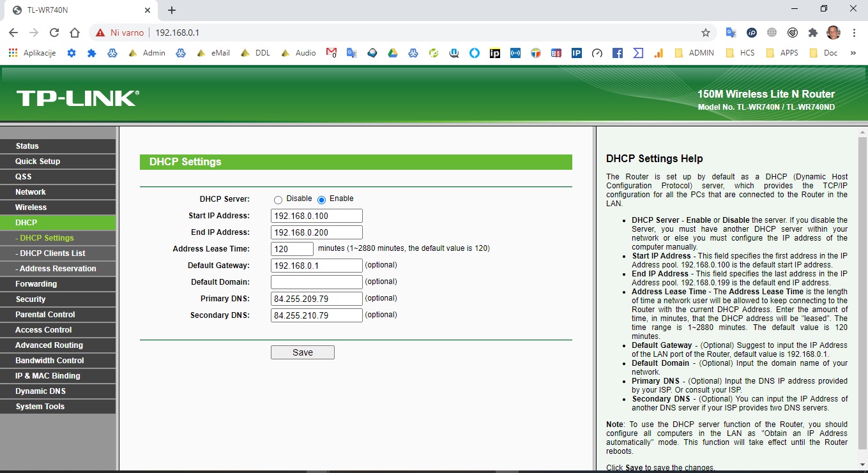Open Address Reservation submenu
The width and height of the screenshot is (868, 473).
pyautogui.click(x=58, y=269)
